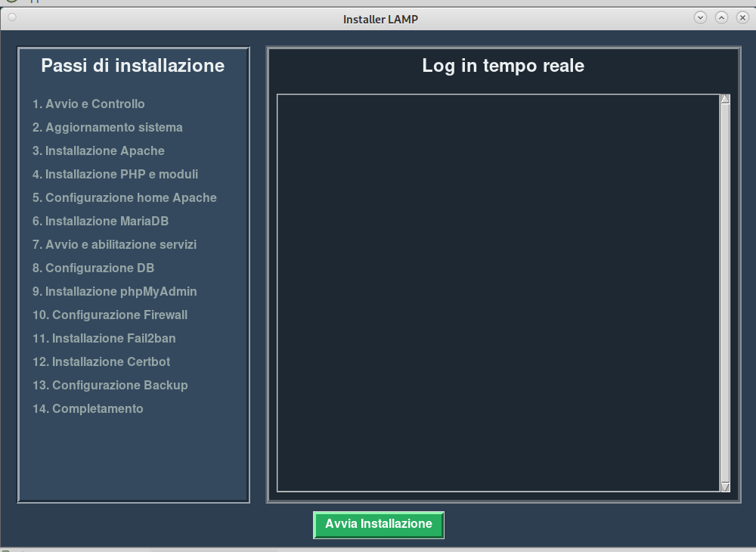Image resolution: width=756 pixels, height=552 pixels.
Task: Select step 1. Avvio e Controllo
Action: click(x=88, y=104)
